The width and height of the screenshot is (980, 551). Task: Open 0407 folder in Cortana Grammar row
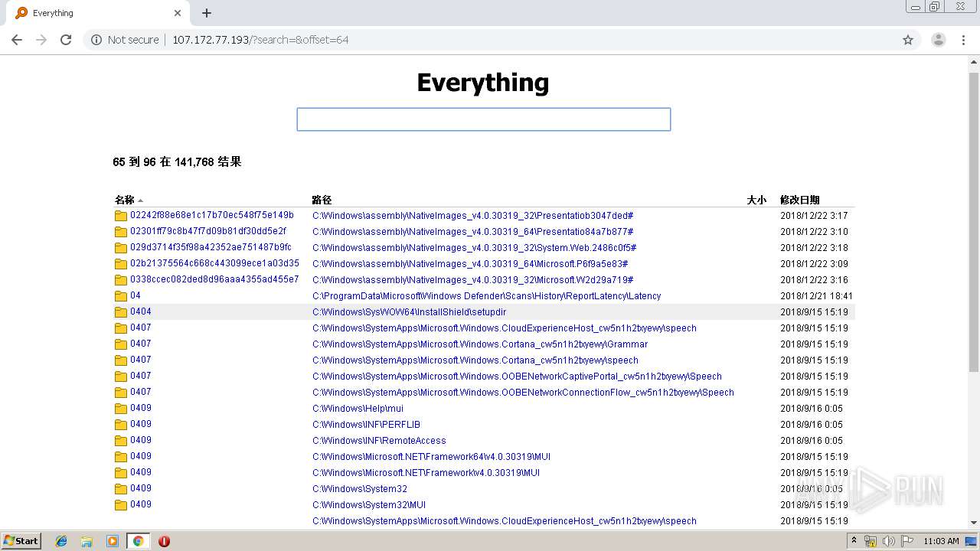click(x=141, y=344)
